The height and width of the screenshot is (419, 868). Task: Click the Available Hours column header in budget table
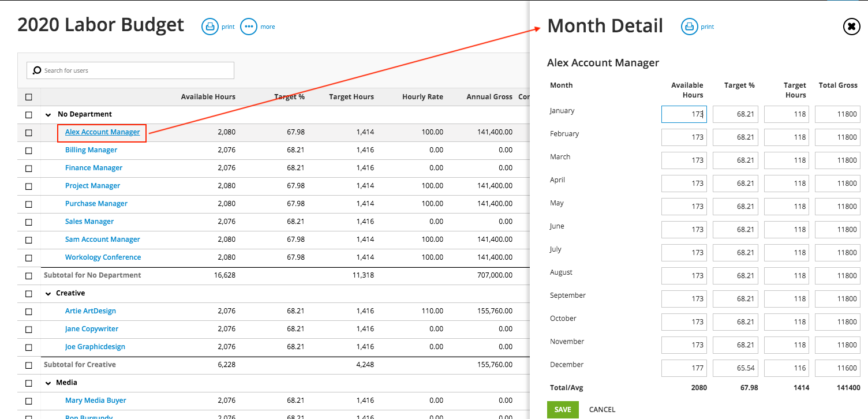[208, 97]
